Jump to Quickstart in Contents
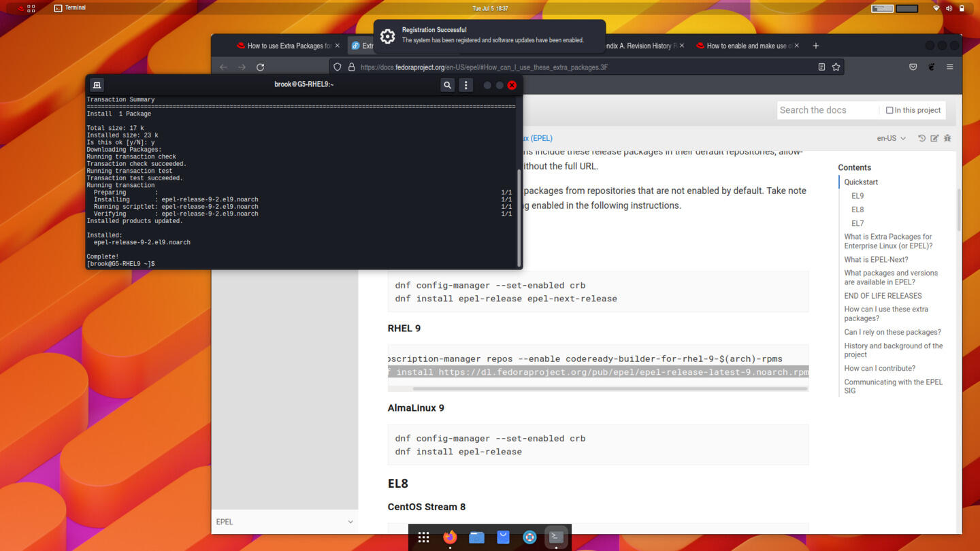 click(861, 182)
